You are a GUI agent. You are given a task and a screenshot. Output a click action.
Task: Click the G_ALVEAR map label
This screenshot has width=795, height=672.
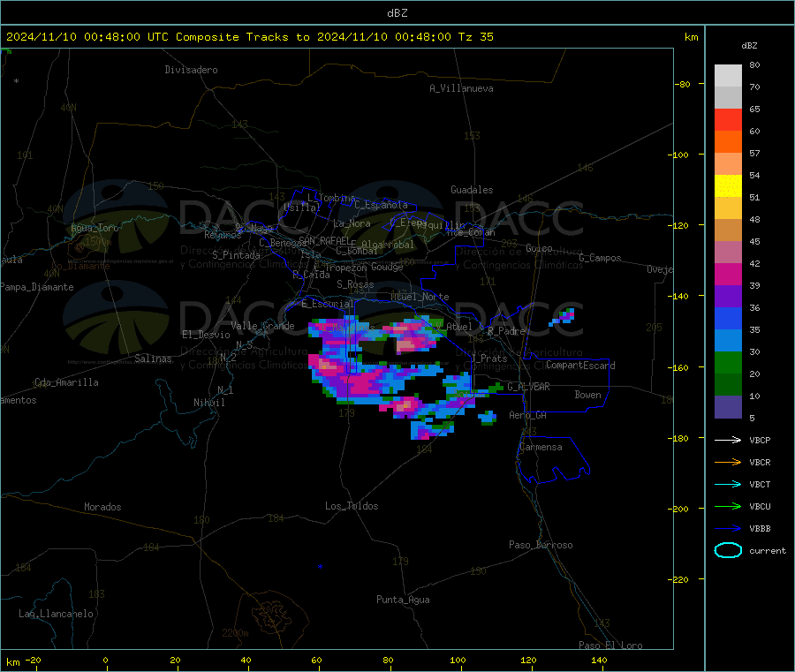[x=528, y=387]
